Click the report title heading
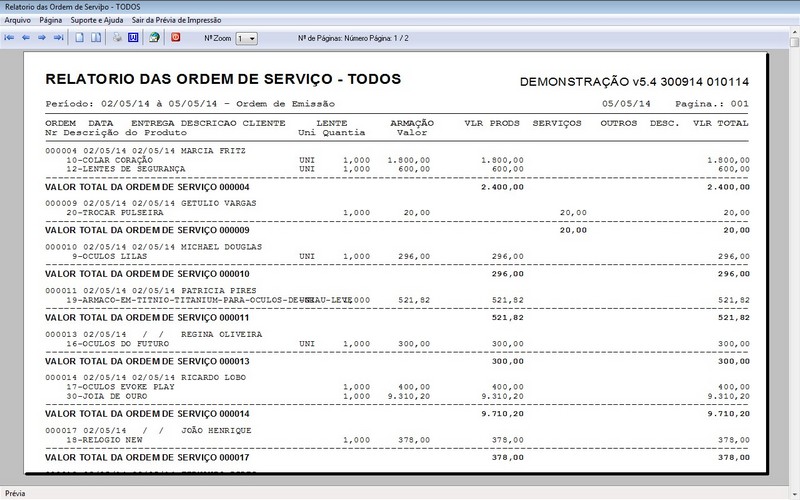The width and height of the screenshot is (800, 500). [x=223, y=79]
